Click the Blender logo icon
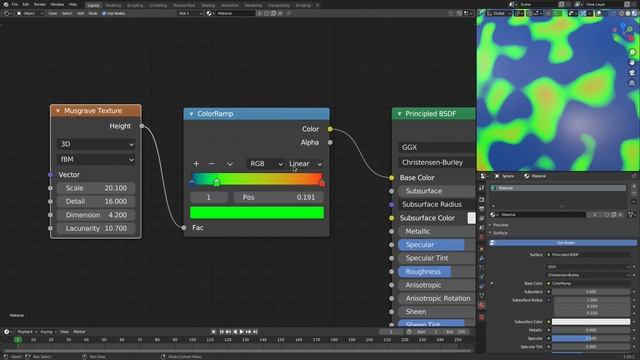This screenshot has width=640, height=360. coord(6,4)
